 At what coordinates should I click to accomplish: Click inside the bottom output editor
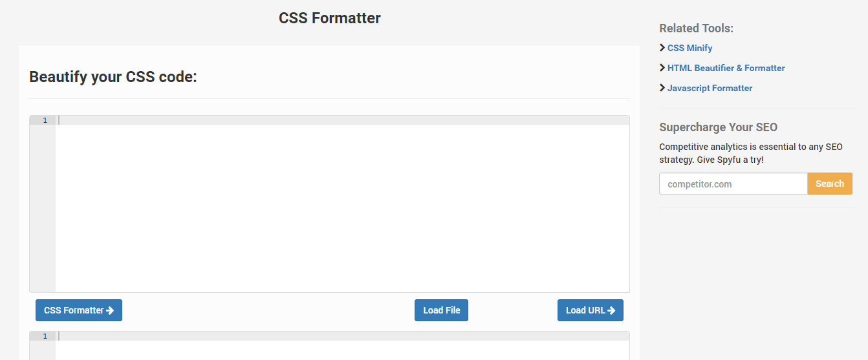[x=342, y=346]
